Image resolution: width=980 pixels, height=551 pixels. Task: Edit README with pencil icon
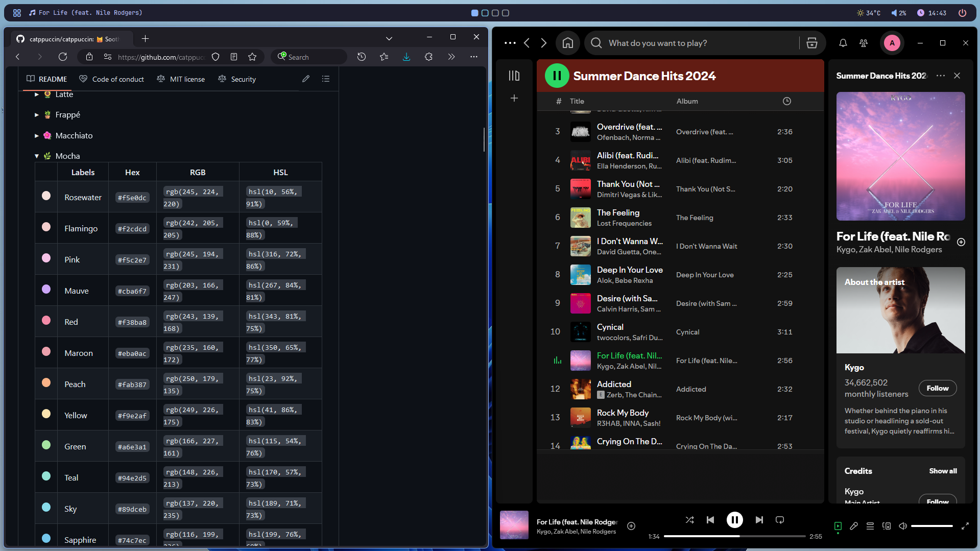click(306, 79)
